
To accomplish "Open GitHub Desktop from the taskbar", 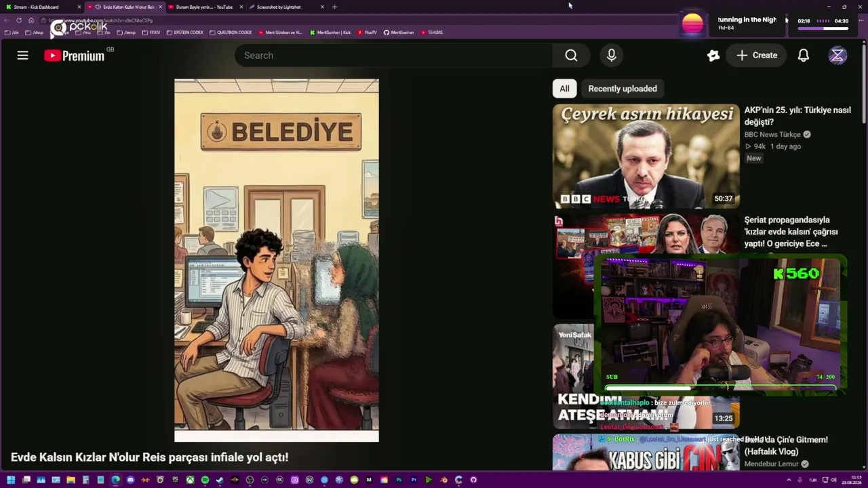I will (473, 480).
